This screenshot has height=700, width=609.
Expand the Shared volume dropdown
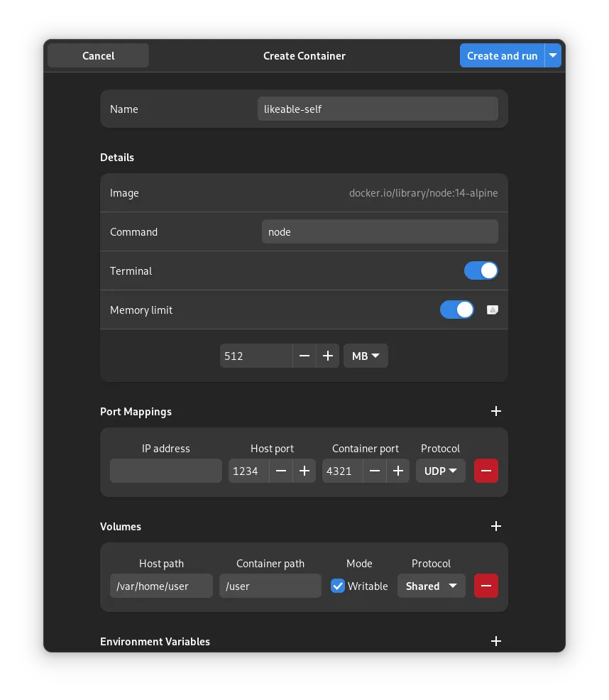pos(431,586)
